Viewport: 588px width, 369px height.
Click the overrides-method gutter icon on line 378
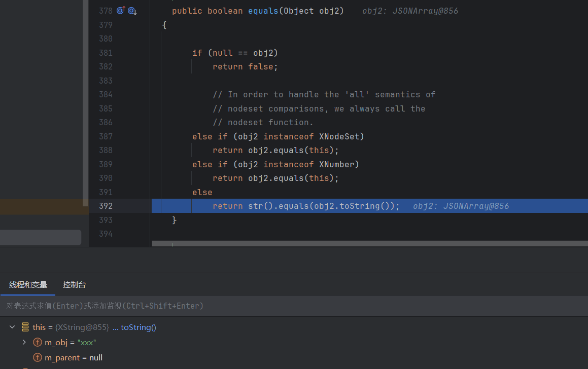pos(121,11)
